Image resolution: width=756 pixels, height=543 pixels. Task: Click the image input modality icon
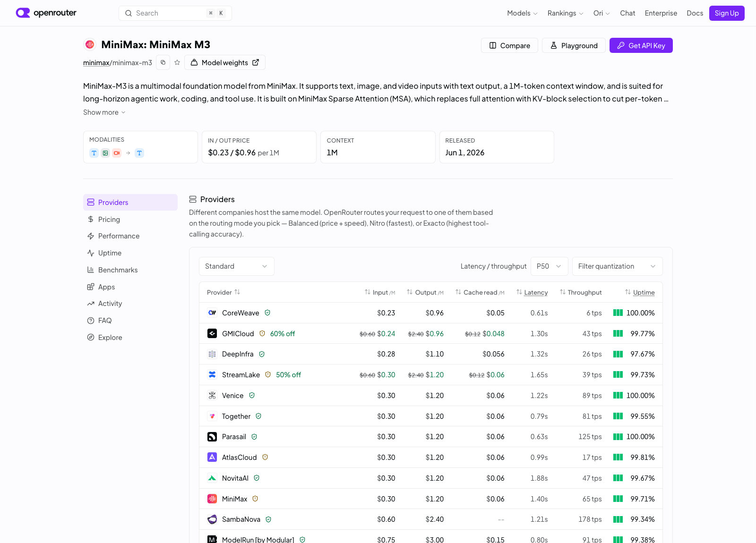(x=105, y=153)
